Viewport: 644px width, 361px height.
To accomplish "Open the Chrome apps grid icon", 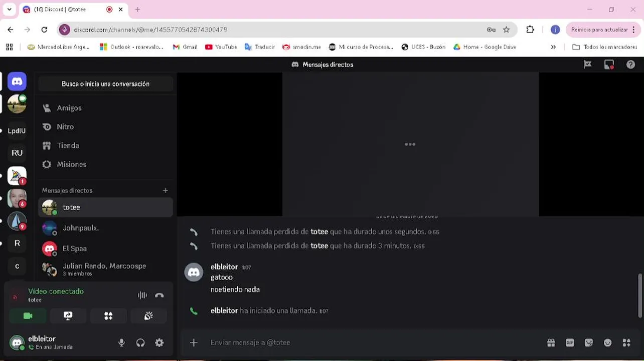I will pyautogui.click(x=9, y=47).
